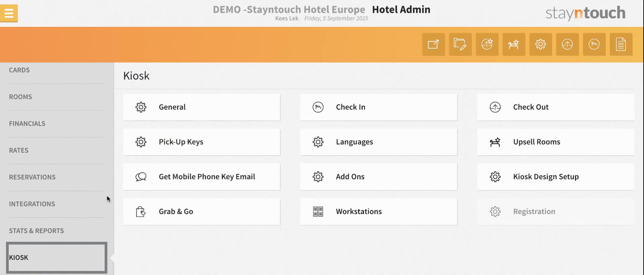Click the gear icon beside Pick-Up Keys
This screenshot has width=644, height=275.
(141, 142)
